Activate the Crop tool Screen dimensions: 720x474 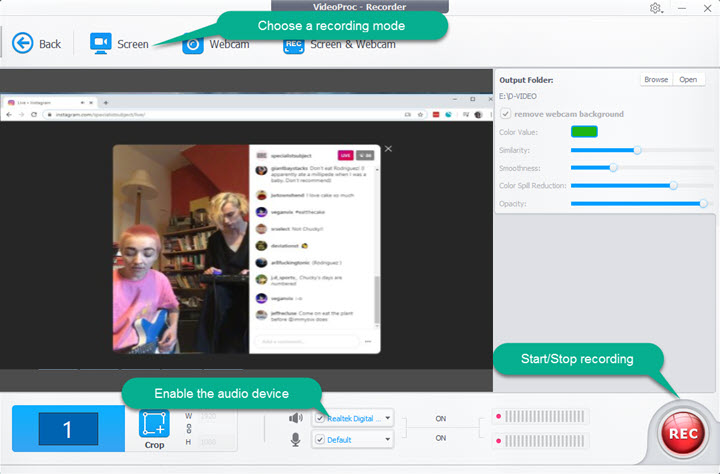(154, 429)
